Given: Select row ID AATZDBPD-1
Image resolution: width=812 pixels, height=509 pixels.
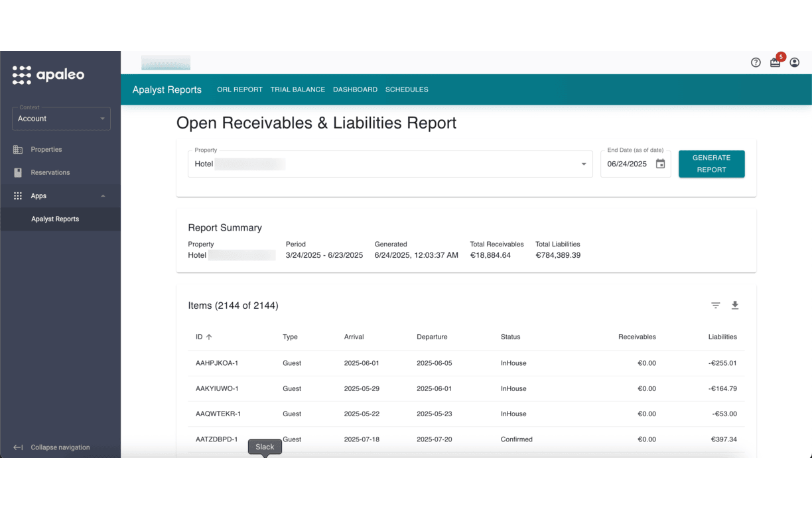Looking at the screenshot, I should 216,439.
